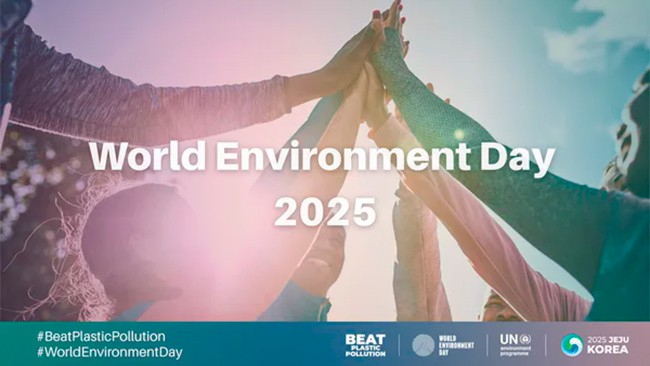Click the #WorldEnvironmentDay hashtag
This screenshot has width=650, height=366.
click(x=109, y=352)
